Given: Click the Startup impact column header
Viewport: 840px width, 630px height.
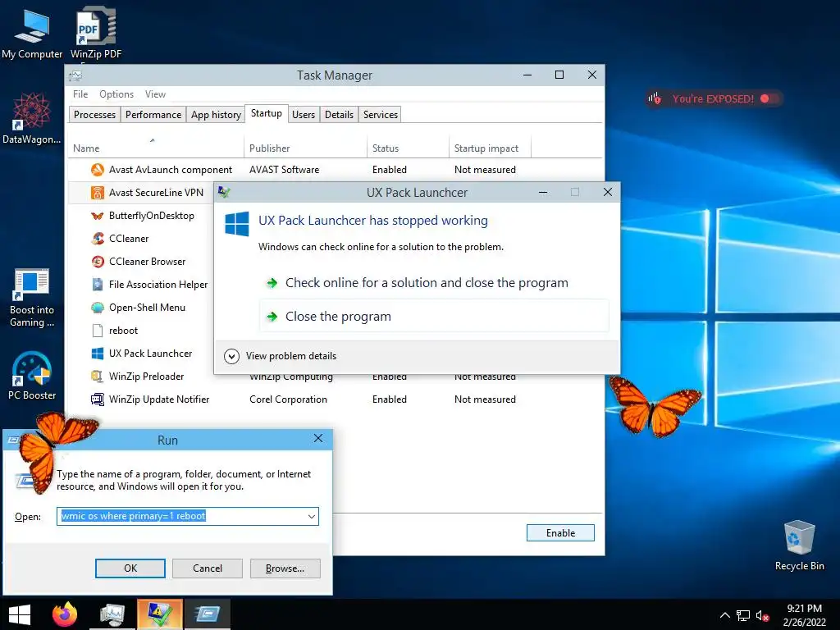Looking at the screenshot, I should click(490, 148).
